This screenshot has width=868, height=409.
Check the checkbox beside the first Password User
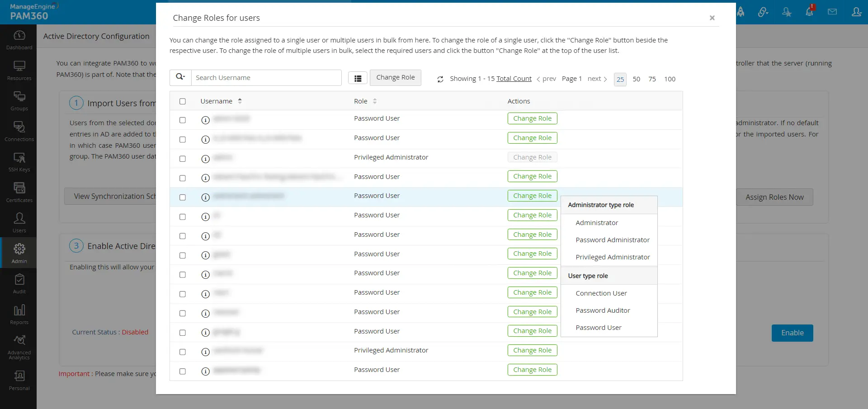point(183,120)
